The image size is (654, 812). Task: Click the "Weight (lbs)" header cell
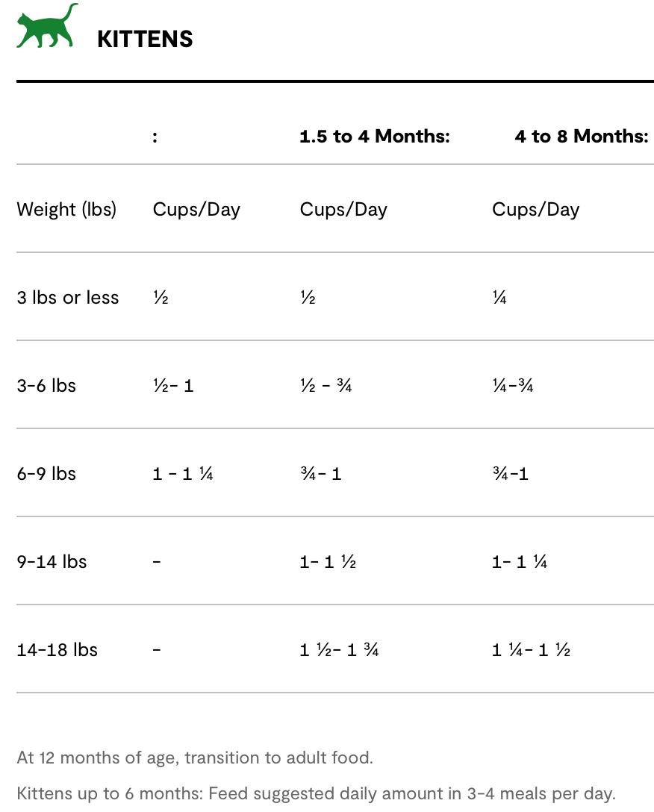66,210
